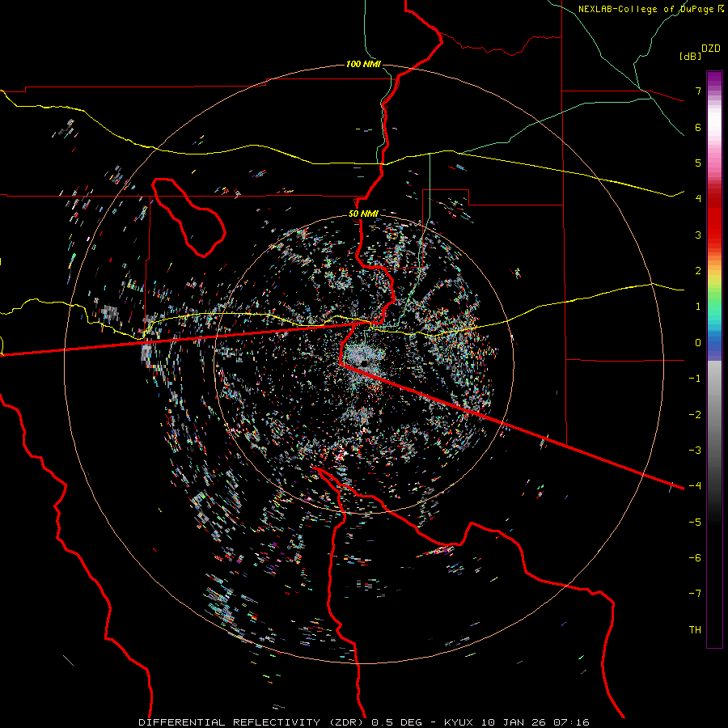Click the positive 1 tick label on the scale
This screenshot has width=728, height=728.
698,307
